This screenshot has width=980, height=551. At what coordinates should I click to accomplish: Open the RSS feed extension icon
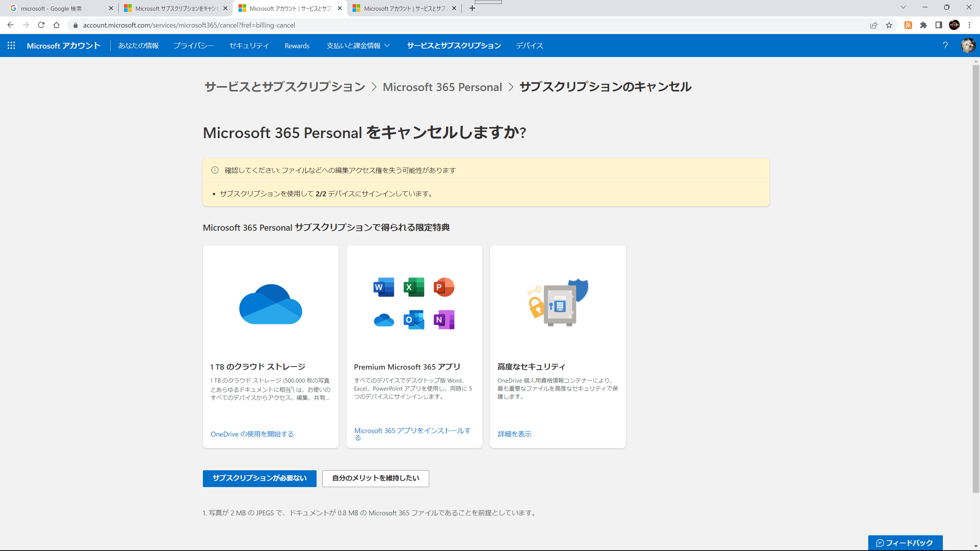point(908,25)
